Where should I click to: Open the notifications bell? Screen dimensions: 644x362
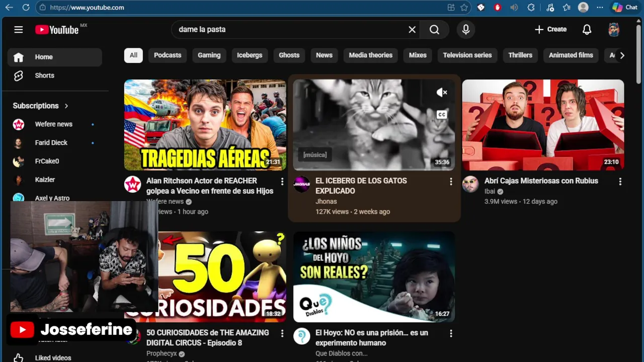[587, 30]
